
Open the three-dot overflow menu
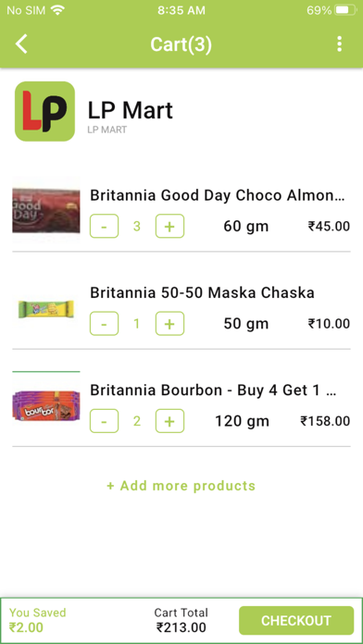point(339,43)
